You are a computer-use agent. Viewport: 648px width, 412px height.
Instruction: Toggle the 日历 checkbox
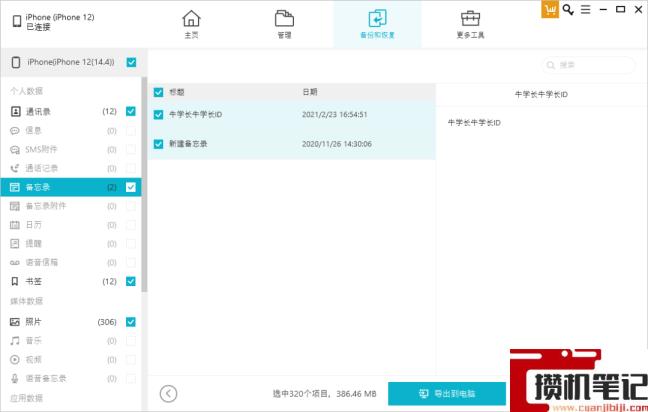pyautogui.click(x=131, y=225)
